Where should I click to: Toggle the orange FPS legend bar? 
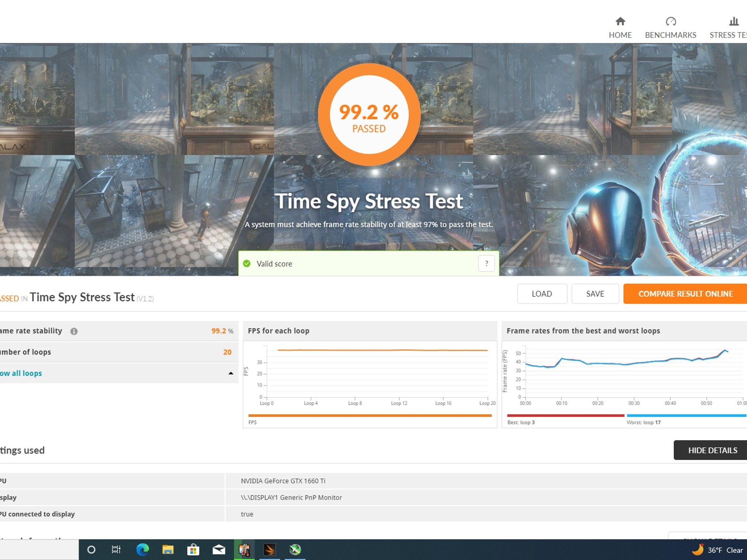(x=369, y=416)
